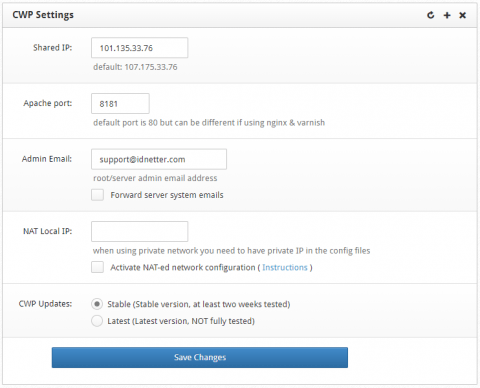Click the "Admin Email:" field label

pyautogui.click(x=47, y=159)
